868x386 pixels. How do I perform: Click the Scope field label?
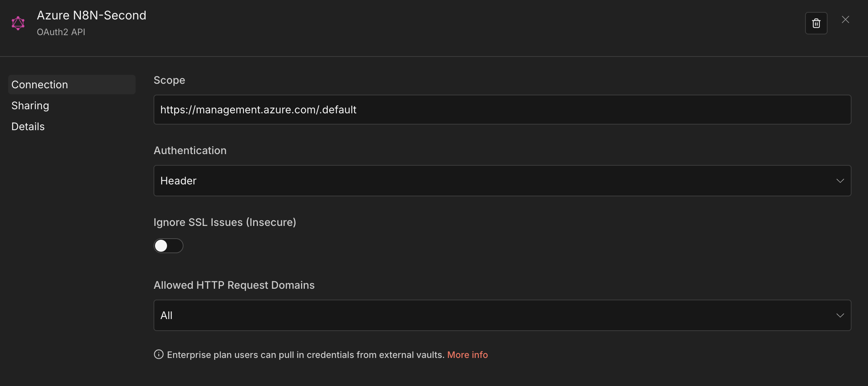(x=169, y=80)
